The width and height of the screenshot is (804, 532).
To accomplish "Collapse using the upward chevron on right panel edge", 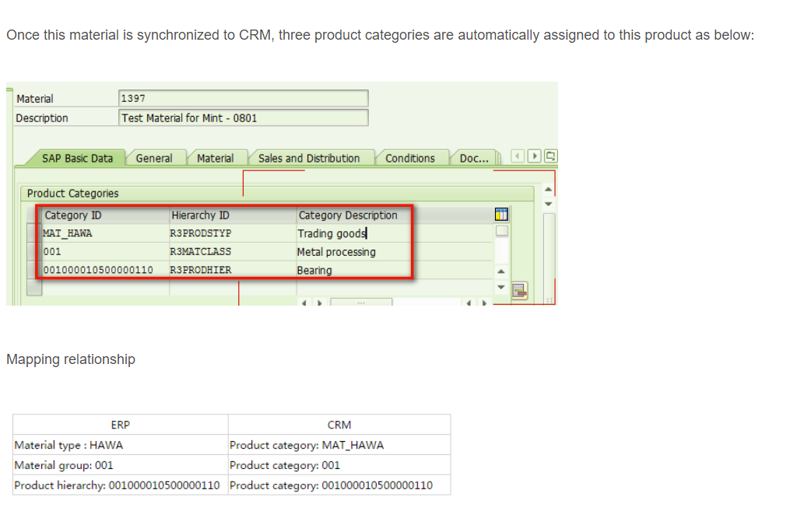I will [x=547, y=189].
